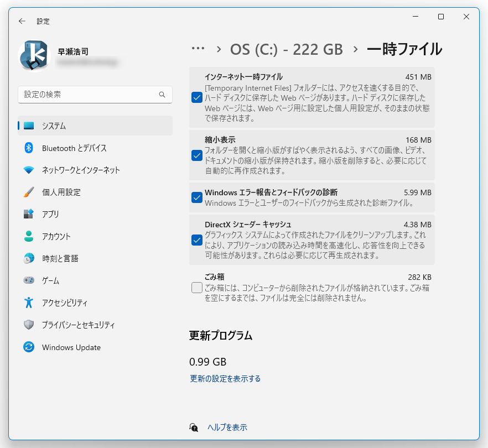
Task: Click the 4.38 MB size value
Action: pyautogui.click(x=417, y=225)
